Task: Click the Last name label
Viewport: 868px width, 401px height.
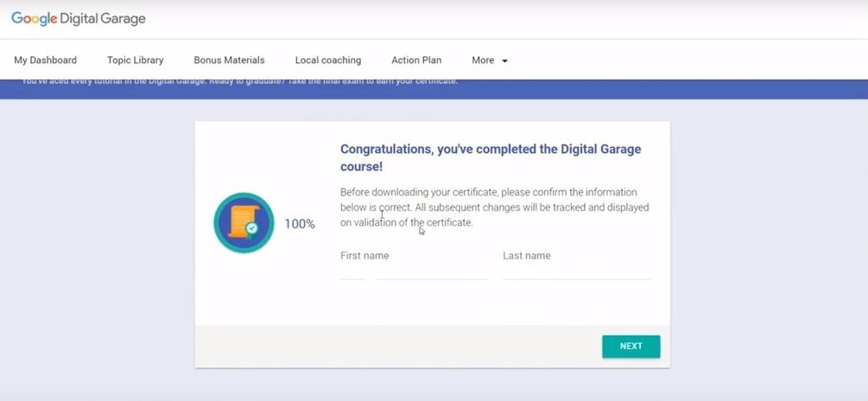Action: coord(527,255)
